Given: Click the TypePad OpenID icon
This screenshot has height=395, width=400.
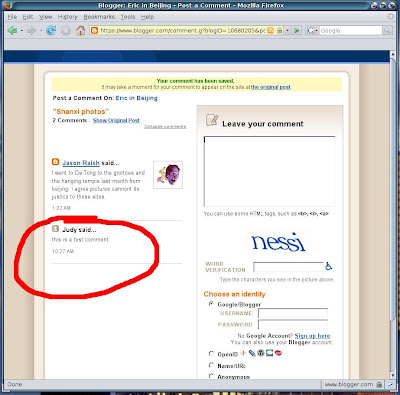Looking at the screenshot, I should coord(269,353).
